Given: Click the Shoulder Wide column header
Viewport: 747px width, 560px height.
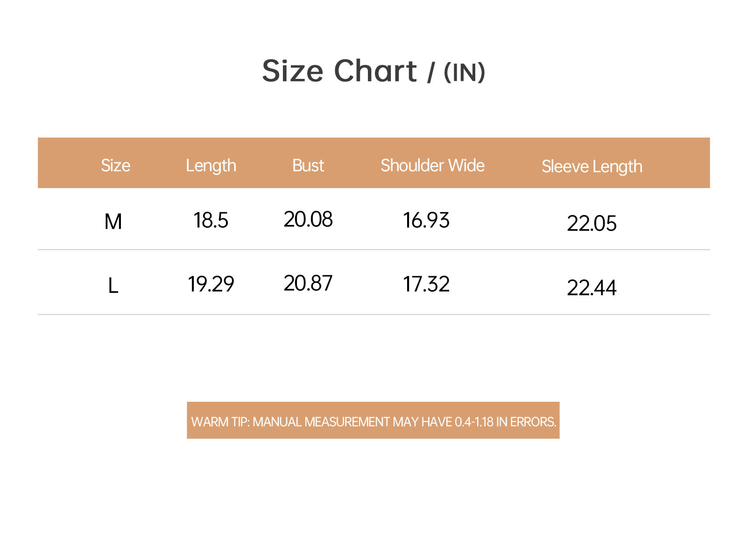Looking at the screenshot, I should (x=433, y=165).
